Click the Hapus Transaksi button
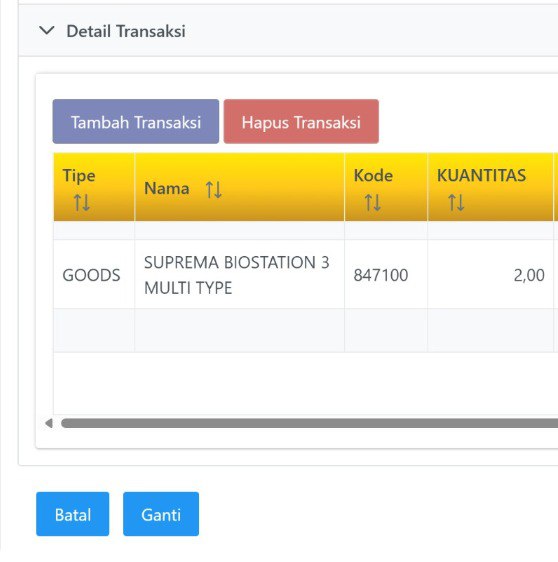The height and width of the screenshot is (562, 558). 301,122
